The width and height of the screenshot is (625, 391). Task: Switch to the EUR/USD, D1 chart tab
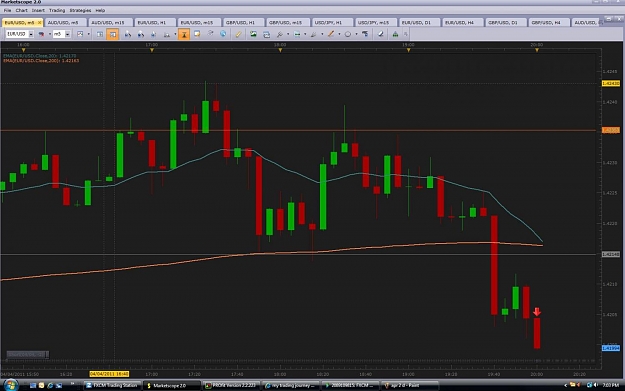coord(418,23)
